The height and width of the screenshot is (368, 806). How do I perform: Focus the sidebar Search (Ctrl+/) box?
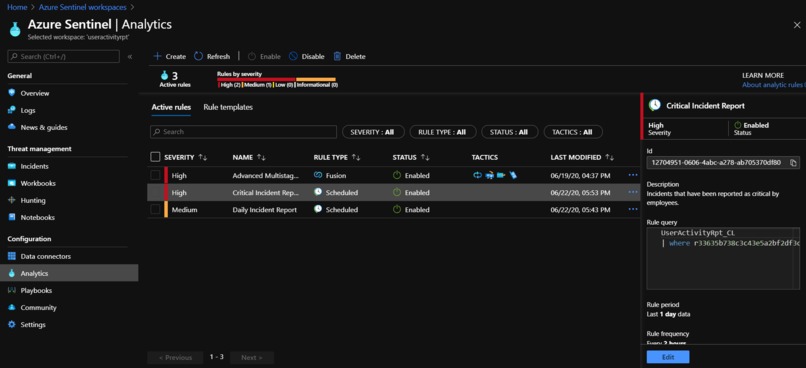(63, 57)
